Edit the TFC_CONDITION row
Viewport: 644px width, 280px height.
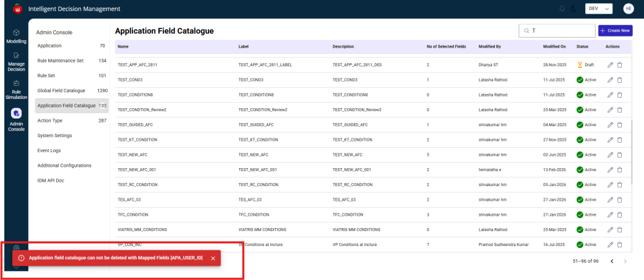tap(611, 214)
